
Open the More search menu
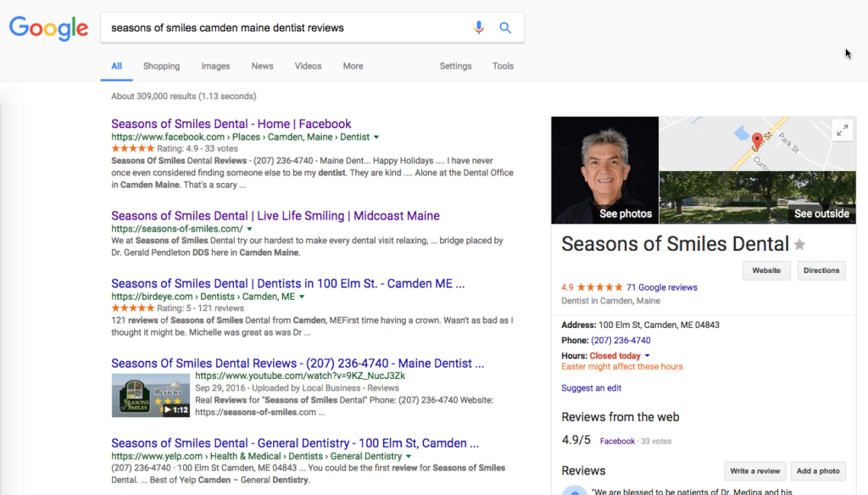353,66
